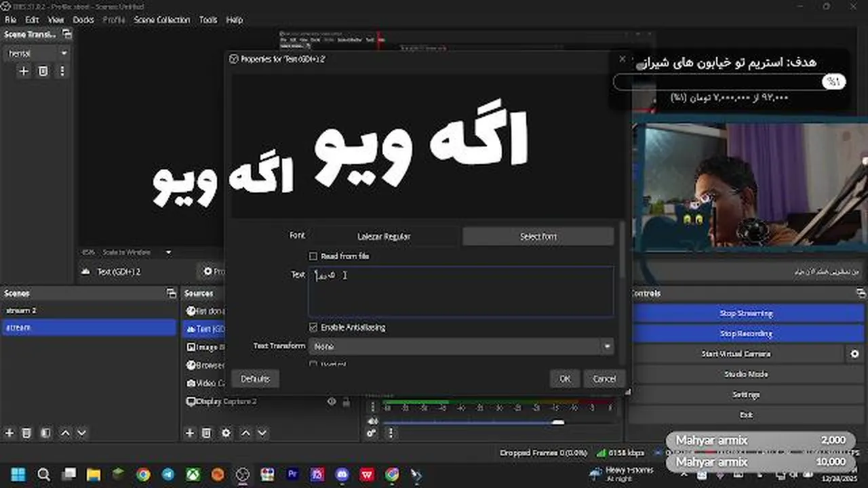Confirm properties with OK button

pos(565,379)
